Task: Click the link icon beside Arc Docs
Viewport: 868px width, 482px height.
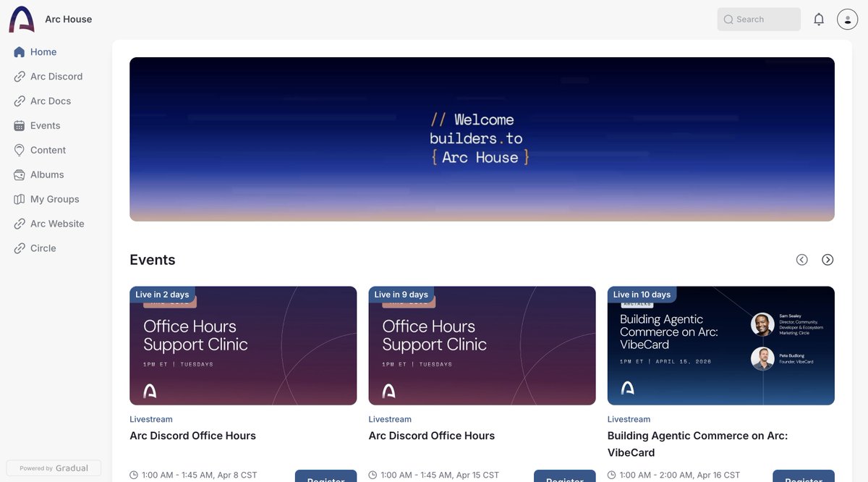Action: [20, 101]
